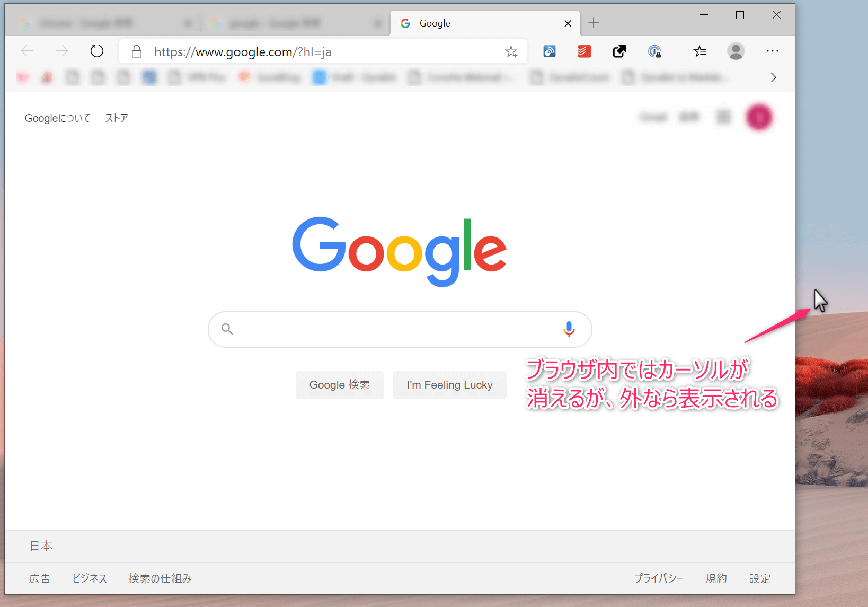
Task: Open the red Todoist extension icon
Action: 584,51
